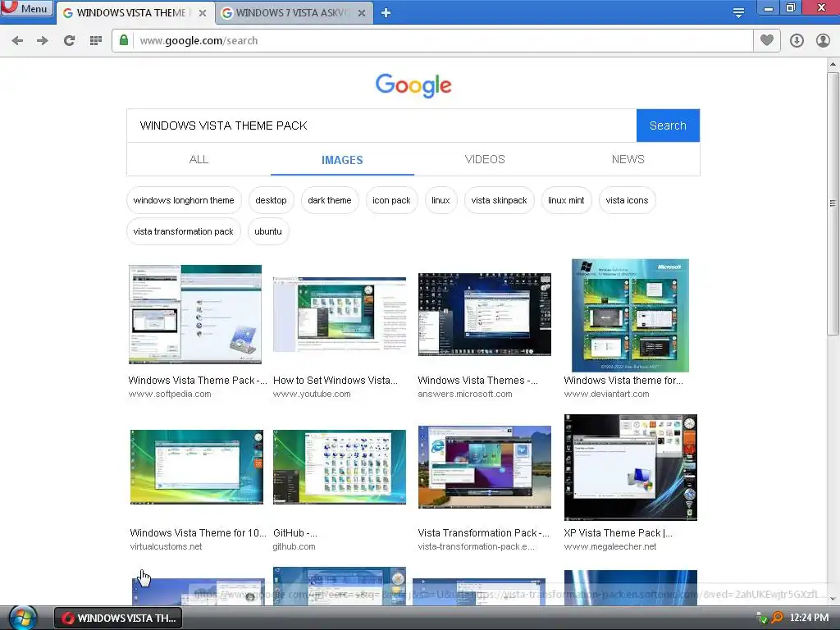Open the Speed Dial grid icon
The height and width of the screenshot is (630, 840).
click(96, 41)
